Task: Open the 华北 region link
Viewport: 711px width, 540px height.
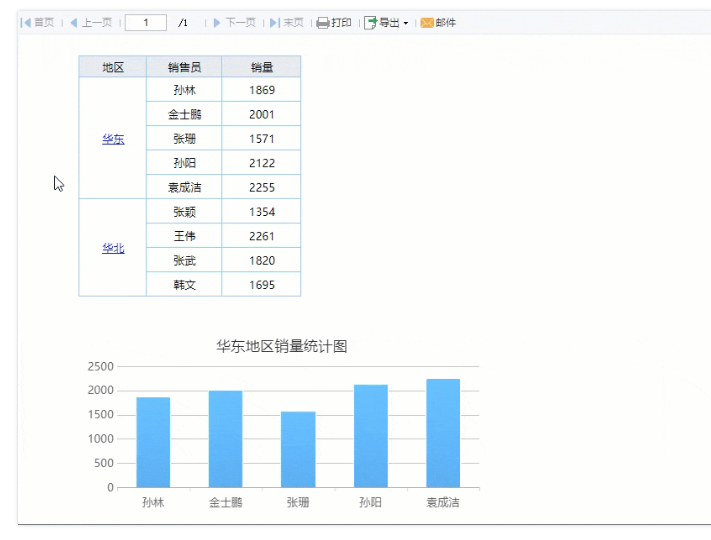Action: coord(113,248)
